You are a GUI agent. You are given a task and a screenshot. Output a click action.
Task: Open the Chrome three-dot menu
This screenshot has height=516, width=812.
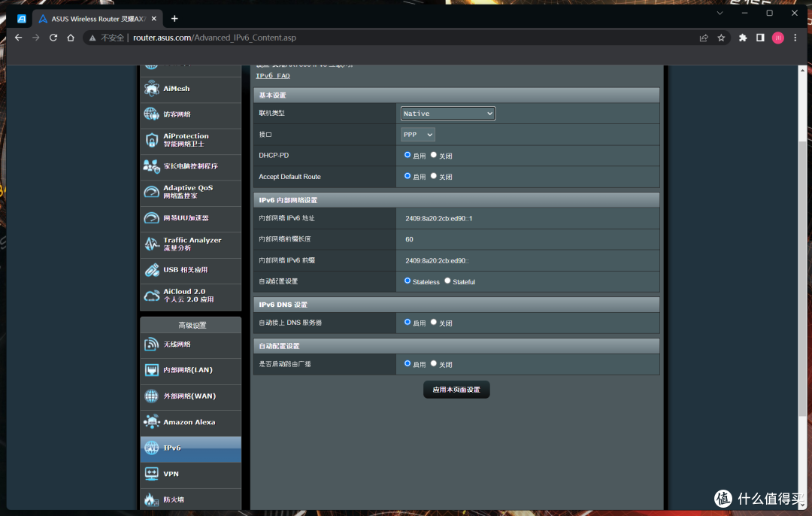tap(795, 38)
